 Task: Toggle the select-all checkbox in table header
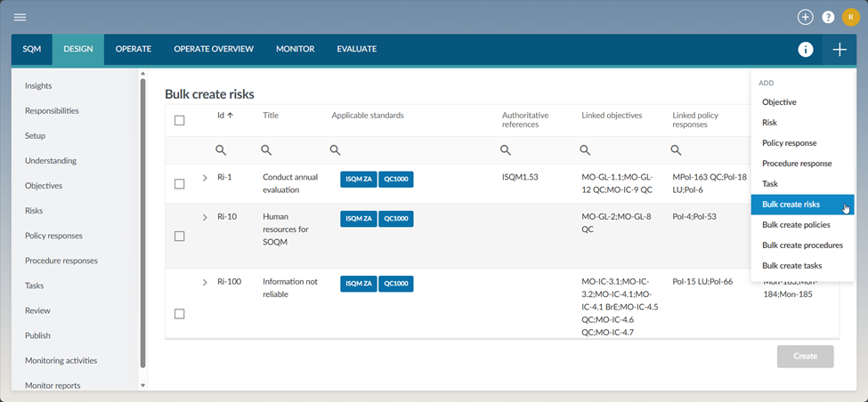(179, 120)
